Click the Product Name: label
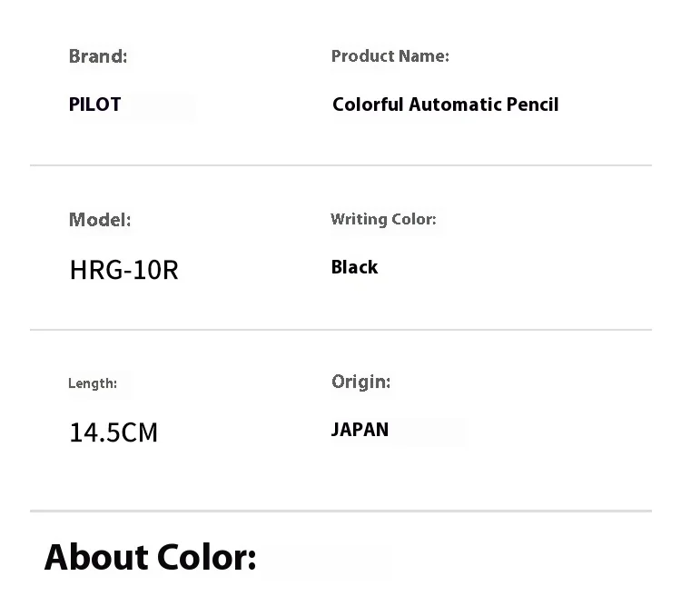681x616 pixels. pos(390,56)
